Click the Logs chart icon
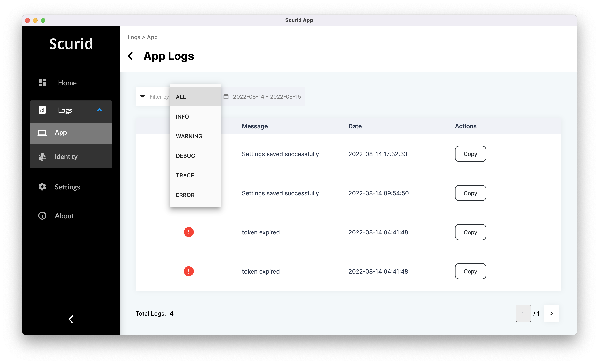The height and width of the screenshot is (364, 599). pyautogui.click(x=42, y=110)
